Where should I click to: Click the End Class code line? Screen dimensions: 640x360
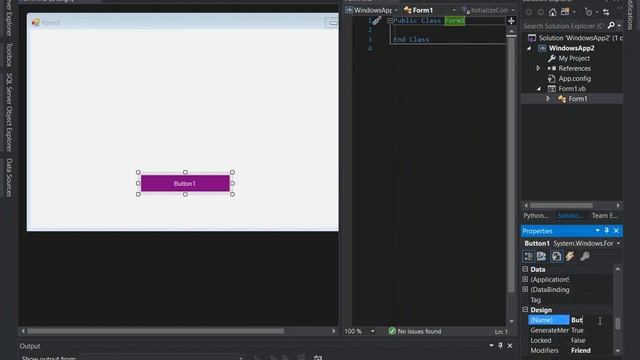pos(411,40)
